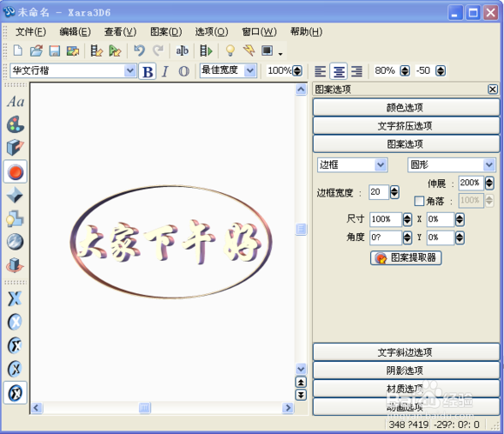
Task: Open the 文件(F) menu
Action: [31, 31]
